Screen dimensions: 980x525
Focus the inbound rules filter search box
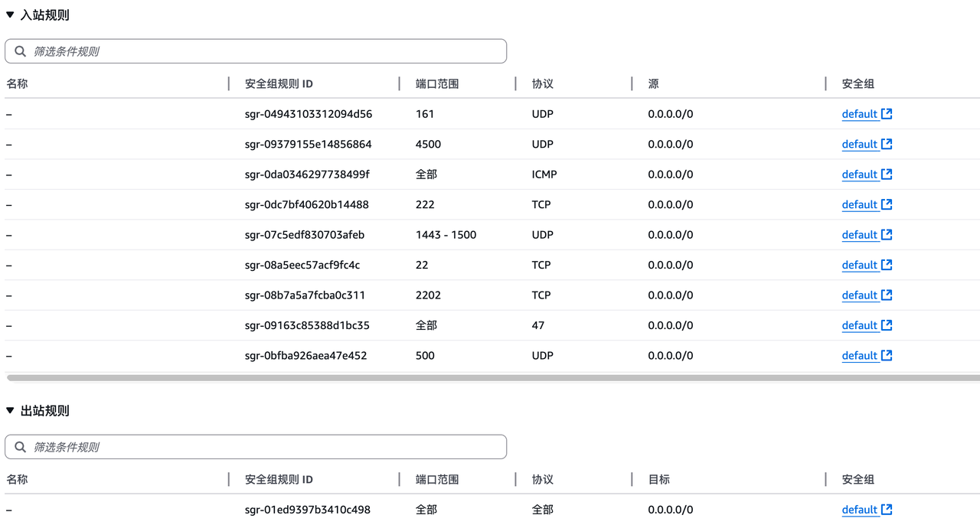click(x=260, y=51)
